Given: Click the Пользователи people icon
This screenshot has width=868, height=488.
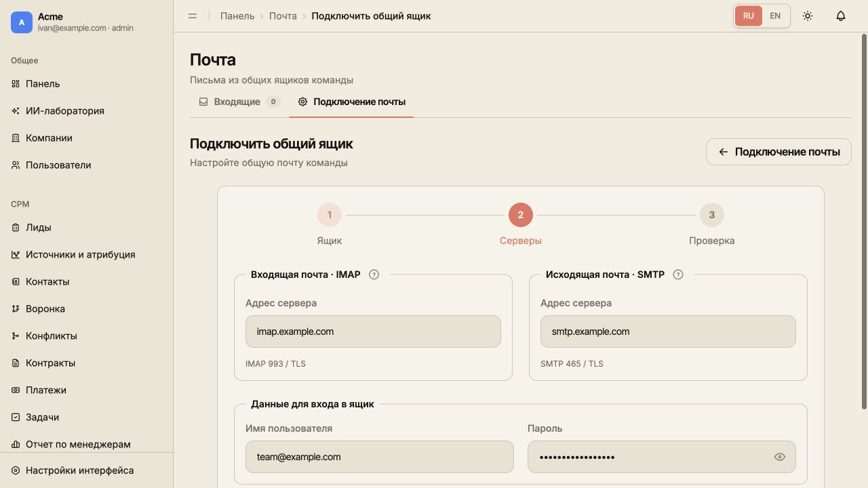Looking at the screenshot, I should pos(16,165).
